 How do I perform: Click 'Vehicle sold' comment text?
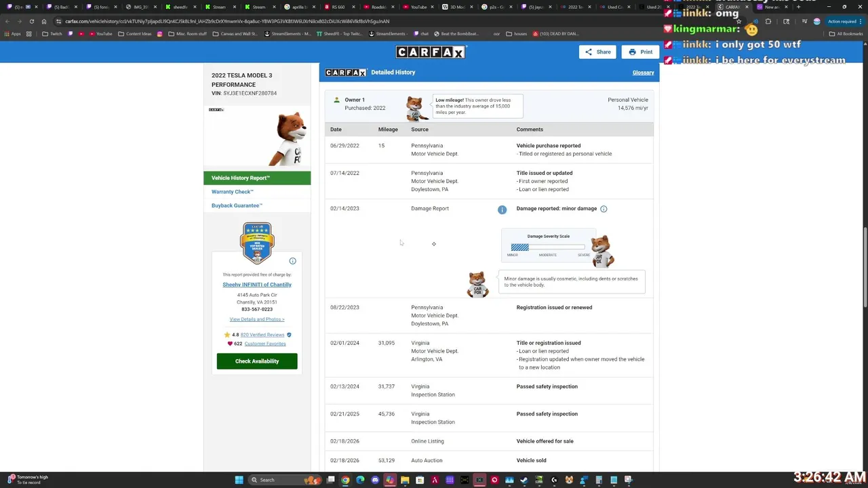tap(531, 461)
